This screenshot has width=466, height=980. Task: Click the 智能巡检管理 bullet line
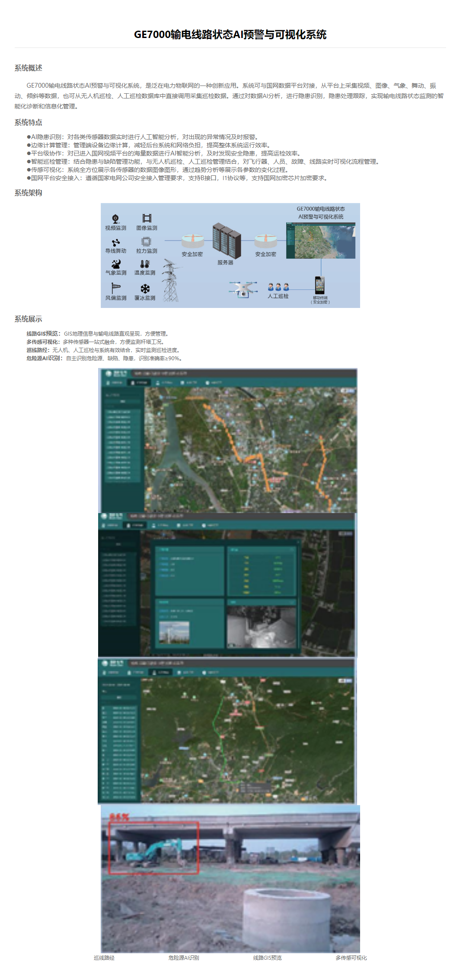click(x=204, y=162)
